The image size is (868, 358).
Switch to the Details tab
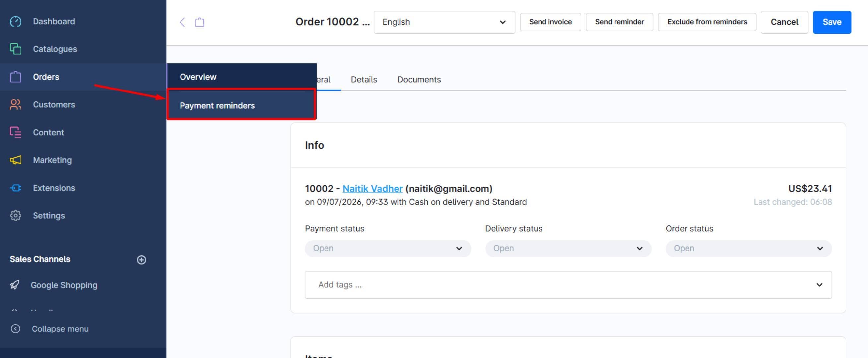click(x=364, y=80)
